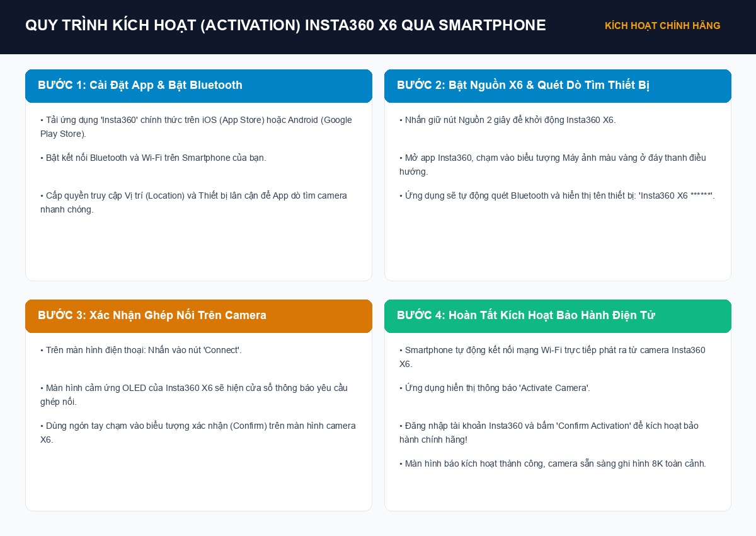Click the line starting 'Mở app Insta360, chạm vào biểu tượng'
The height and width of the screenshot is (536, 756).
[x=553, y=165]
